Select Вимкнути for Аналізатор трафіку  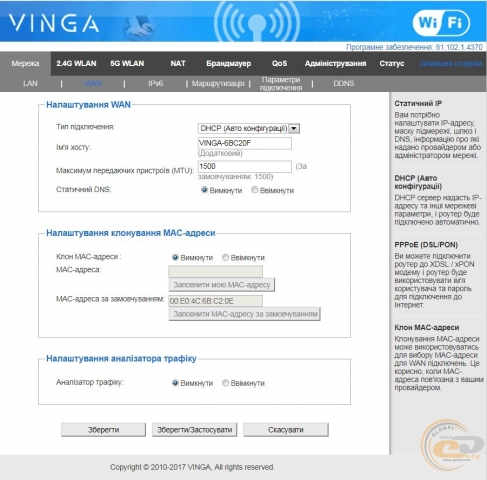point(175,383)
